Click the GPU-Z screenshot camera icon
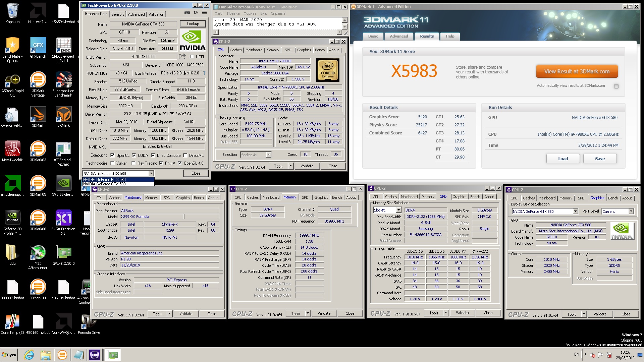 187,13
